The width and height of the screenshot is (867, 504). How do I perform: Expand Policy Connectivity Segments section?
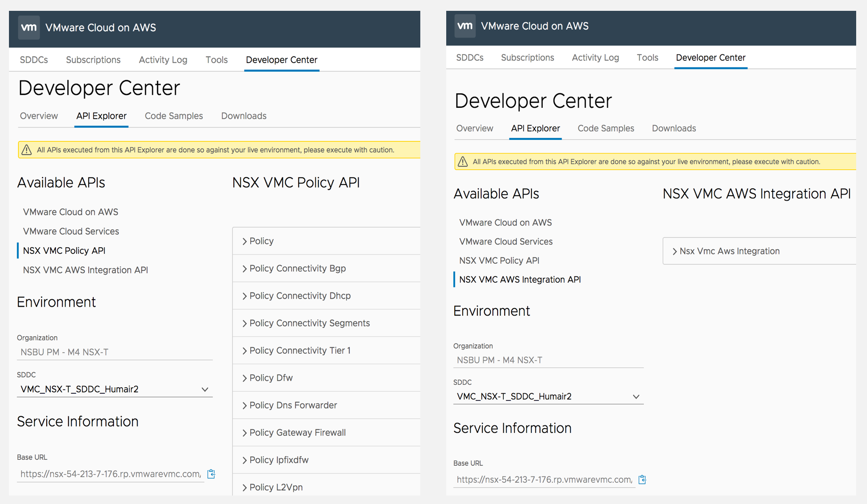click(x=309, y=323)
